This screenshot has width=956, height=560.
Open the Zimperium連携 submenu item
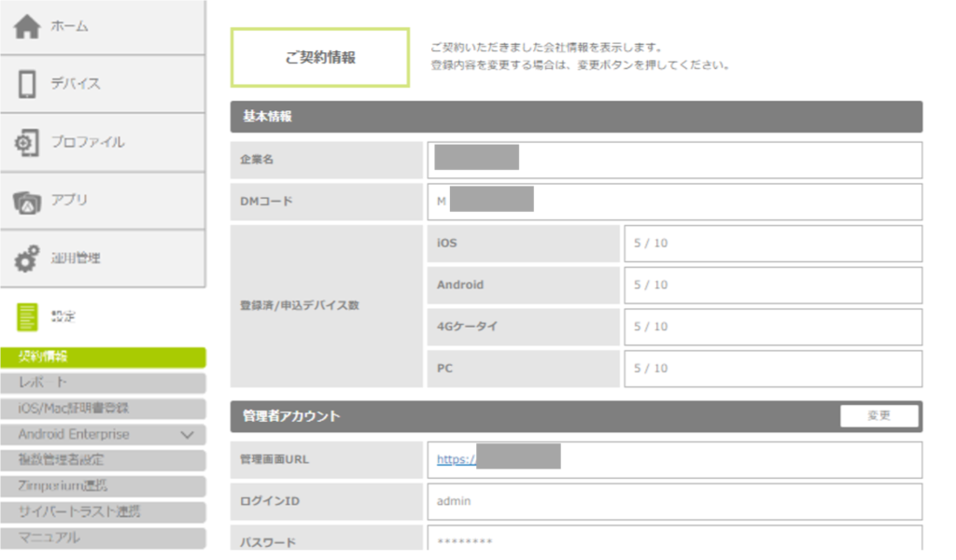[x=103, y=486]
